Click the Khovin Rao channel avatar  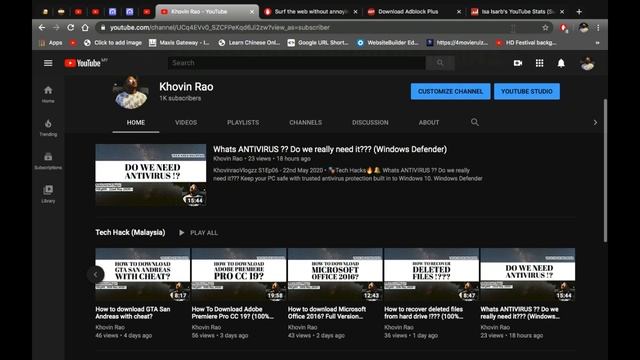pyautogui.click(x=131, y=93)
